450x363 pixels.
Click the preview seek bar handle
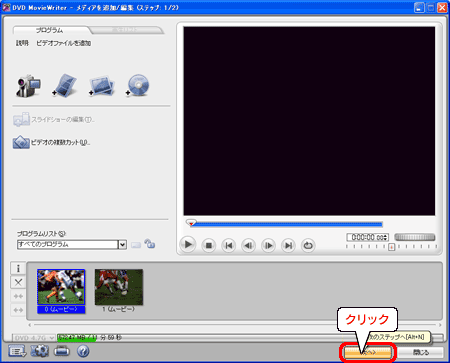[x=191, y=223]
